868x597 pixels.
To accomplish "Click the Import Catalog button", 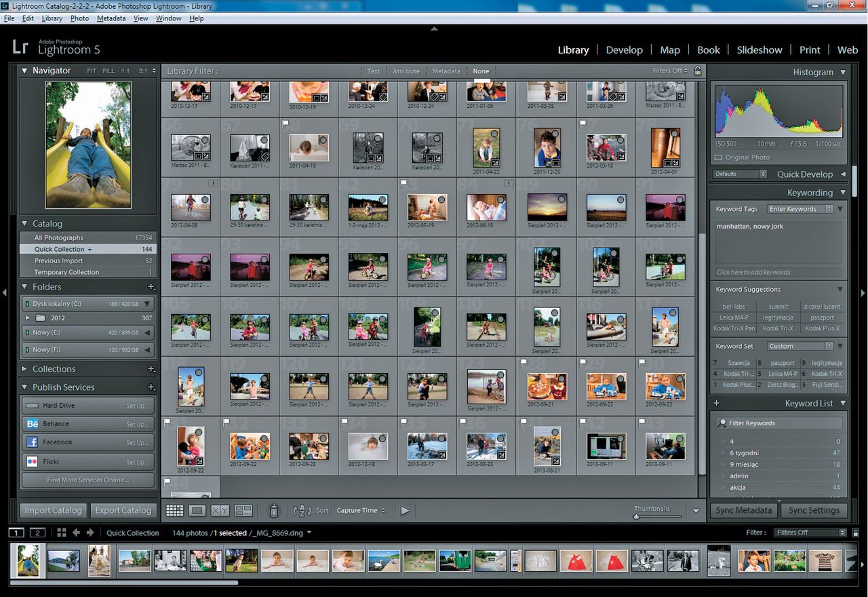I will coord(53,510).
